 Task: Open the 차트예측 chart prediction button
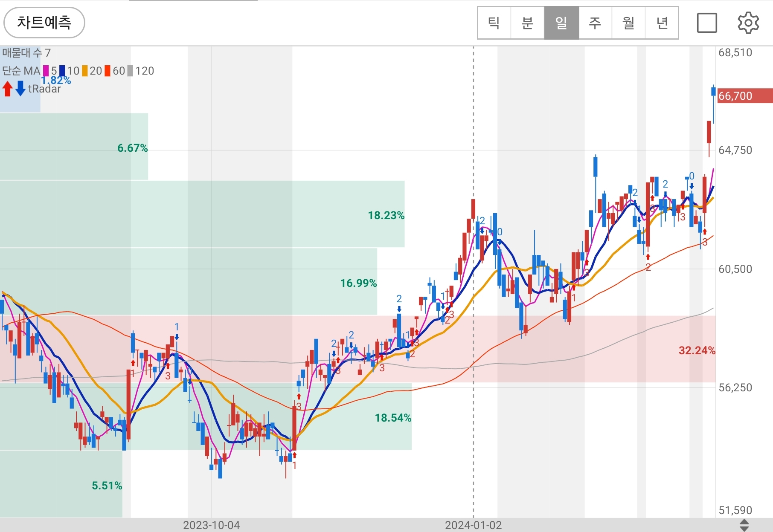(x=44, y=23)
